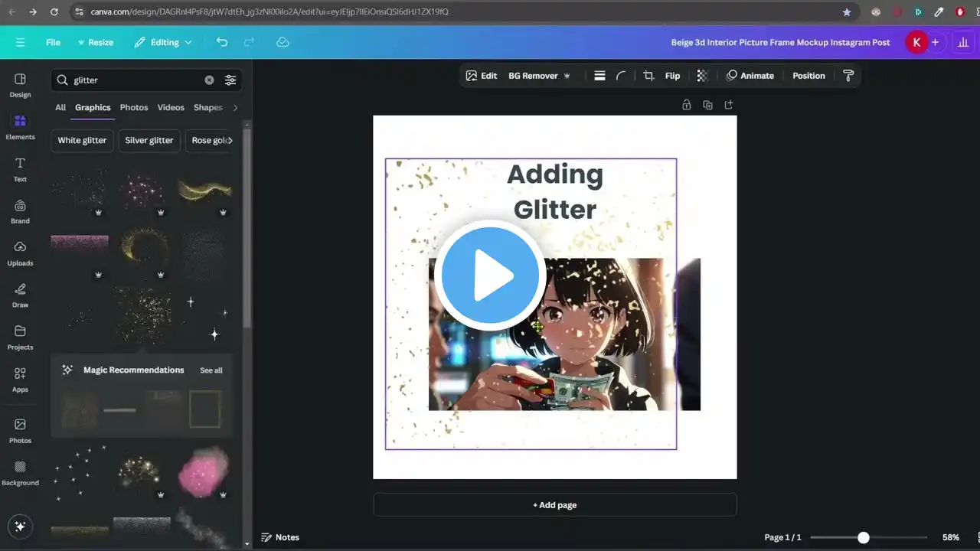Open the transparency control
The width and height of the screenshot is (980, 551).
click(702, 76)
